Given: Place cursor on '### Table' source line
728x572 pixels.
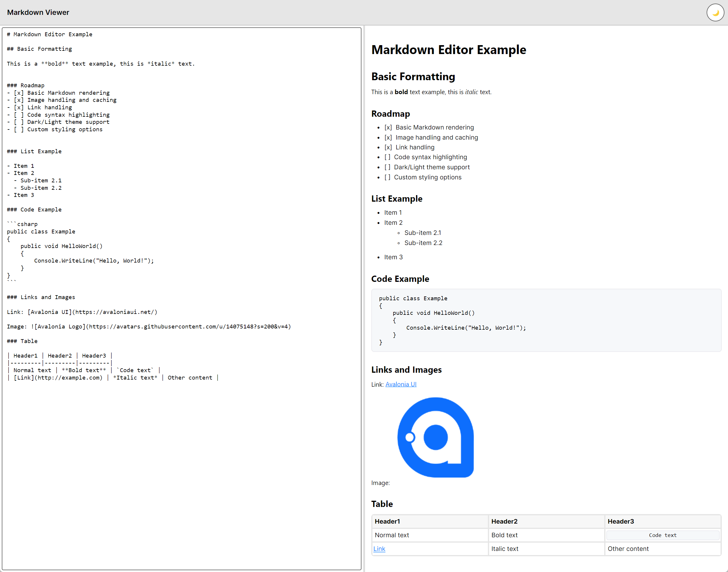Looking at the screenshot, I should tap(29, 341).
